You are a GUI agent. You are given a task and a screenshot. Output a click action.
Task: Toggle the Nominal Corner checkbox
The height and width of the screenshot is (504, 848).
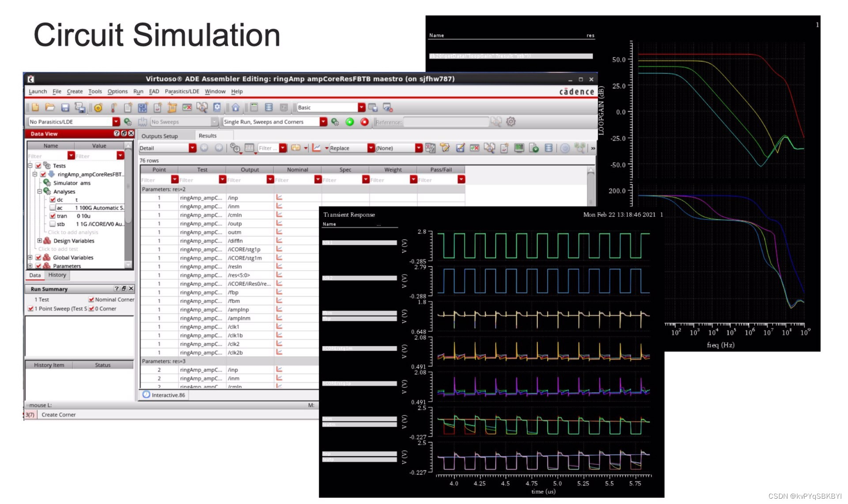(x=91, y=299)
